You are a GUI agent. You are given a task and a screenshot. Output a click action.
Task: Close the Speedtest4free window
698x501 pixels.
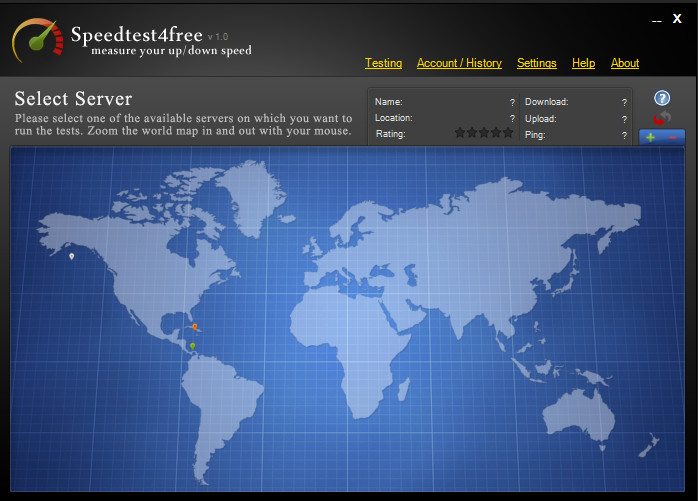point(677,19)
